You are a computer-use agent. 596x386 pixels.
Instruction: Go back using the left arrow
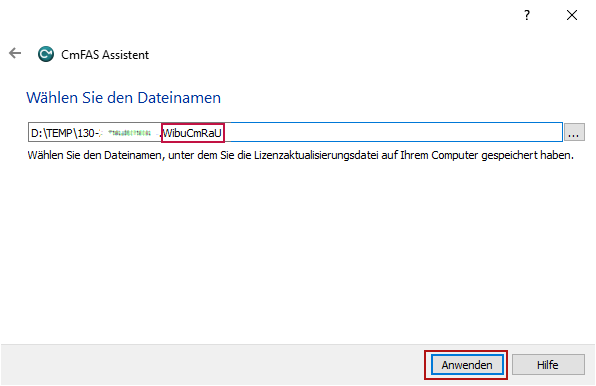point(15,53)
